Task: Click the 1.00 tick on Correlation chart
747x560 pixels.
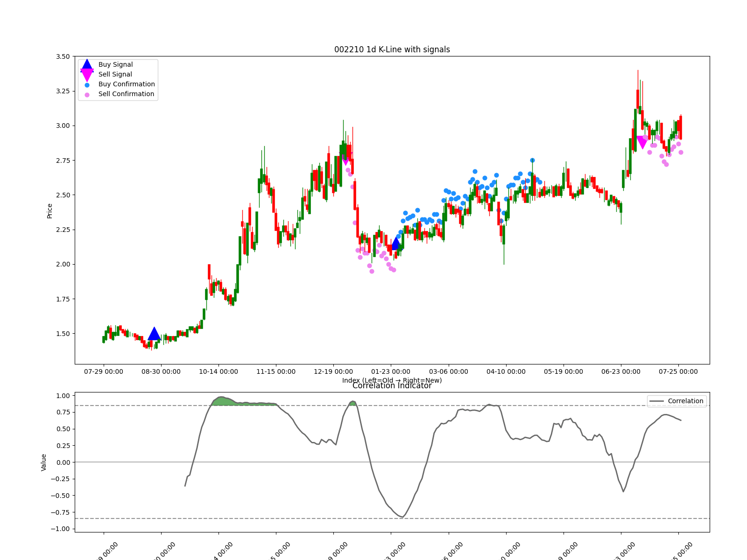Action: click(x=62, y=396)
